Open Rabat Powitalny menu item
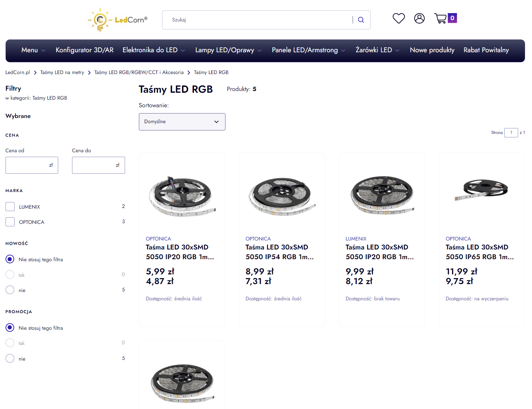Screen dimensions: 532x409 486,50
